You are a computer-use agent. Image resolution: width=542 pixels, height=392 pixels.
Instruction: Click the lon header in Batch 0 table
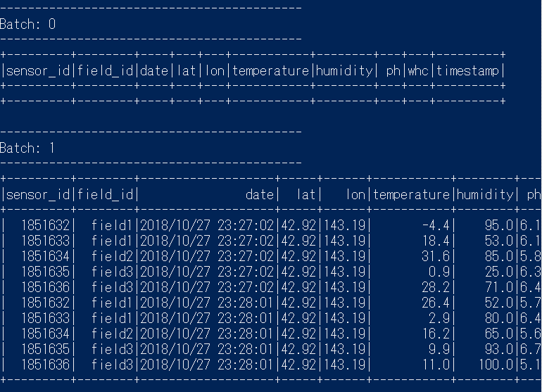pyautogui.click(x=215, y=70)
